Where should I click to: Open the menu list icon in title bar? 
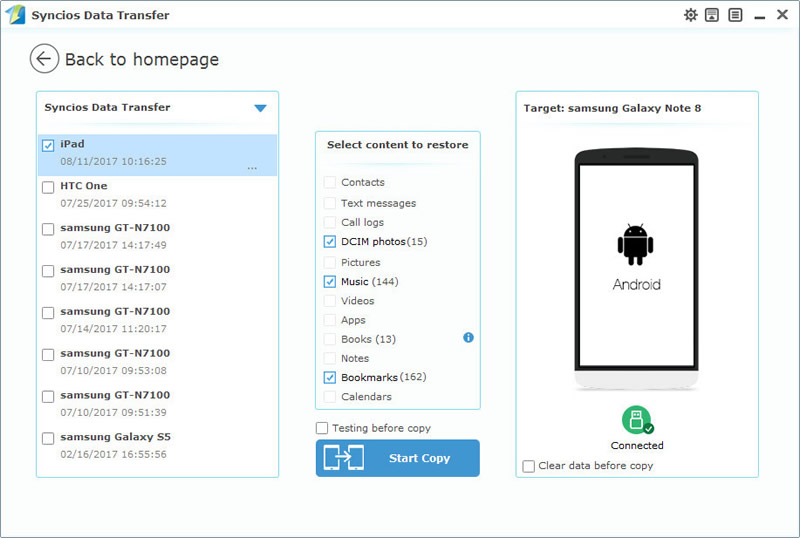735,15
